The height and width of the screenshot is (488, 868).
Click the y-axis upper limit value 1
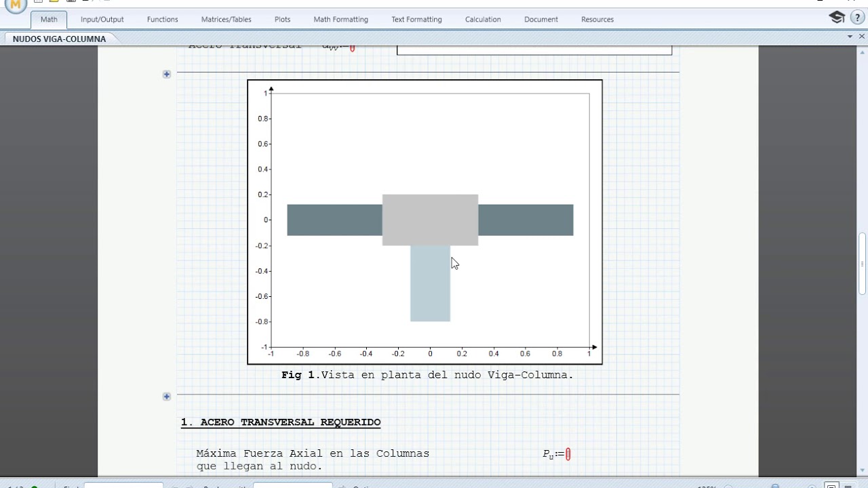click(x=265, y=94)
